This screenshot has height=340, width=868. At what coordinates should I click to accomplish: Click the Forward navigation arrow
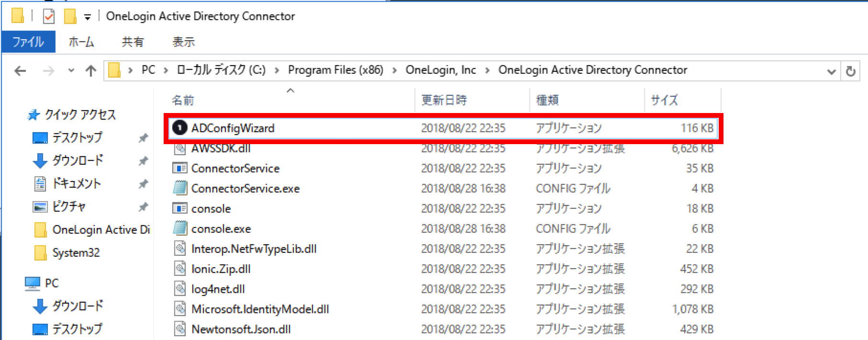click(48, 71)
